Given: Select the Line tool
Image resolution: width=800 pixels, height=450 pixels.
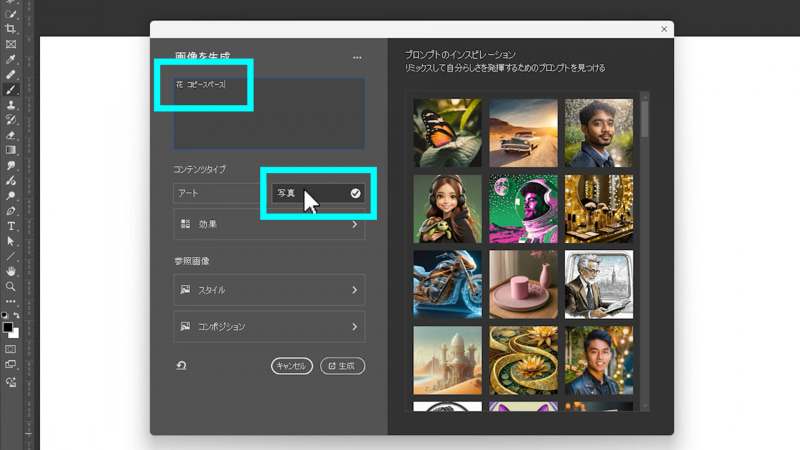Looking at the screenshot, I should [11, 256].
